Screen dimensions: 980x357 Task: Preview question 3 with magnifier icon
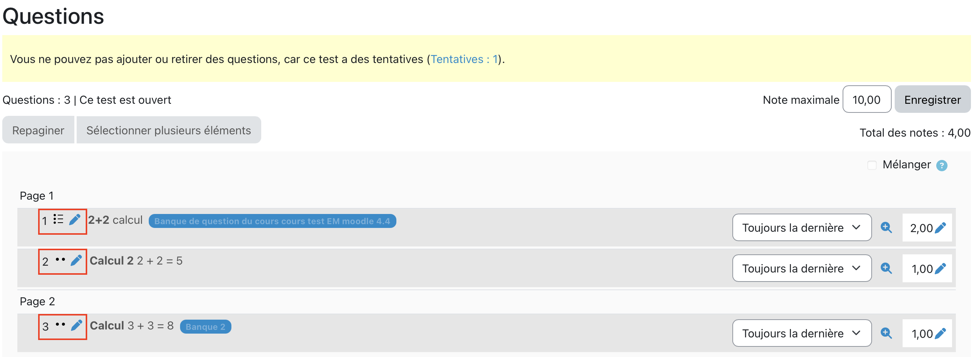click(x=886, y=333)
